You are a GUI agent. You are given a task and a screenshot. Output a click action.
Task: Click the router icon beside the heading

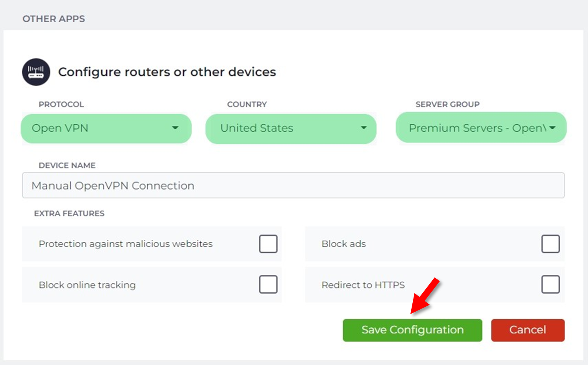point(36,72)
